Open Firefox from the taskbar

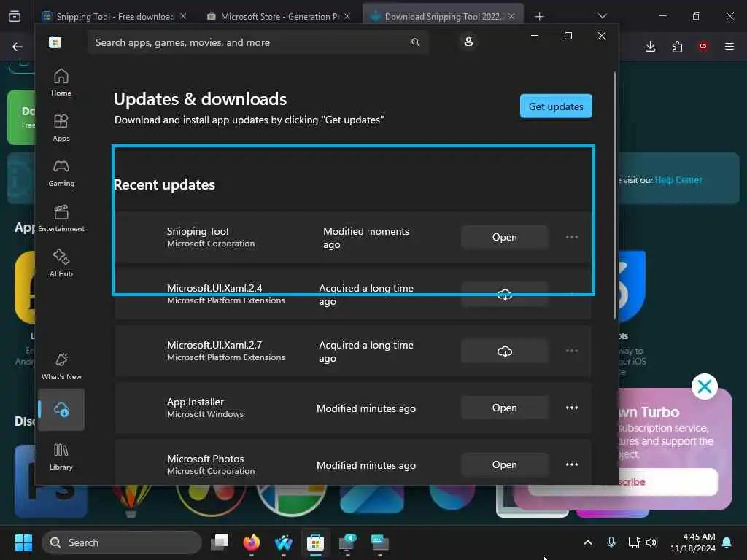pos(252,542)
